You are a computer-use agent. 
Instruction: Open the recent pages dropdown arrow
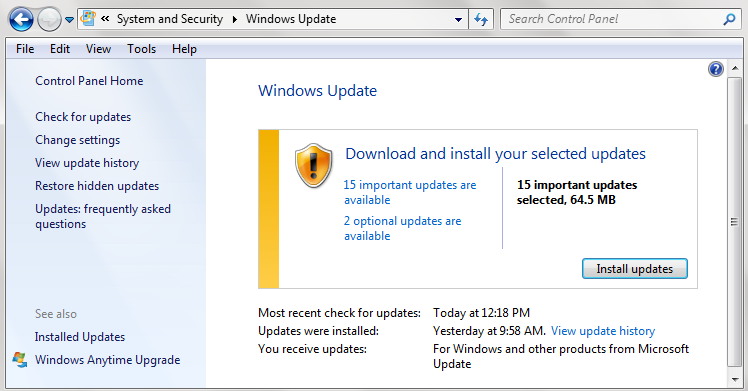point(69,20)
